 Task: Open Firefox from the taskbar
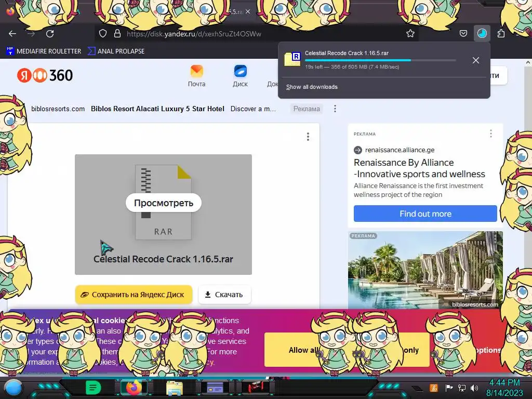click(x=134, y=388)
